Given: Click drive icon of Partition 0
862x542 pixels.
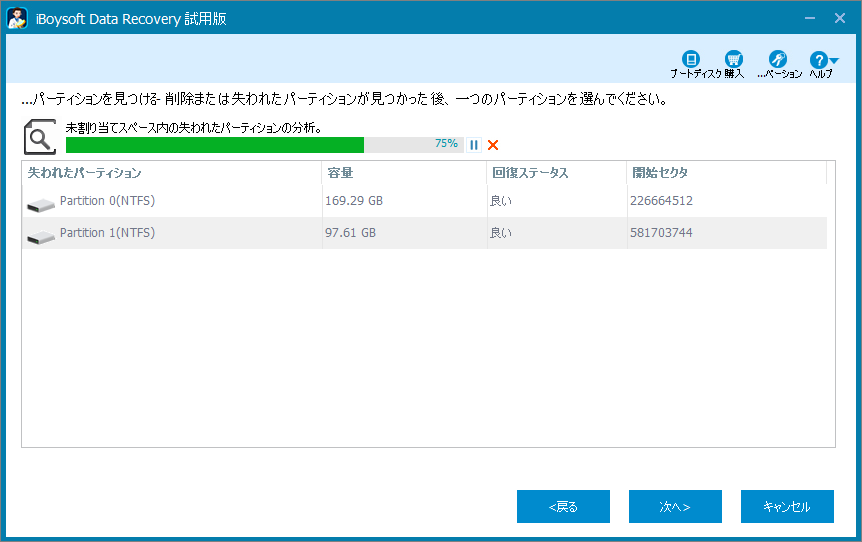Looking at the screenshot, I should (x=41, y=205).
